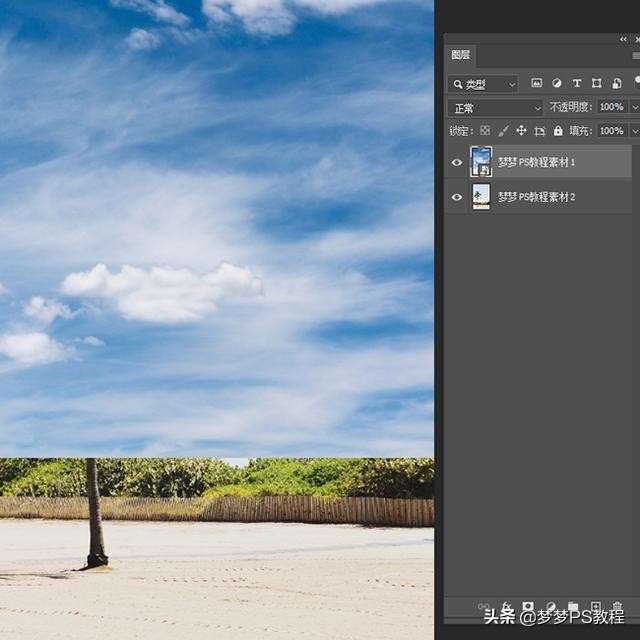The height and width of the screenshot is (640, 640).
Task: Hide the 梦梦 PS教程素材 2 layer
Action: click(x=457, y=197)
